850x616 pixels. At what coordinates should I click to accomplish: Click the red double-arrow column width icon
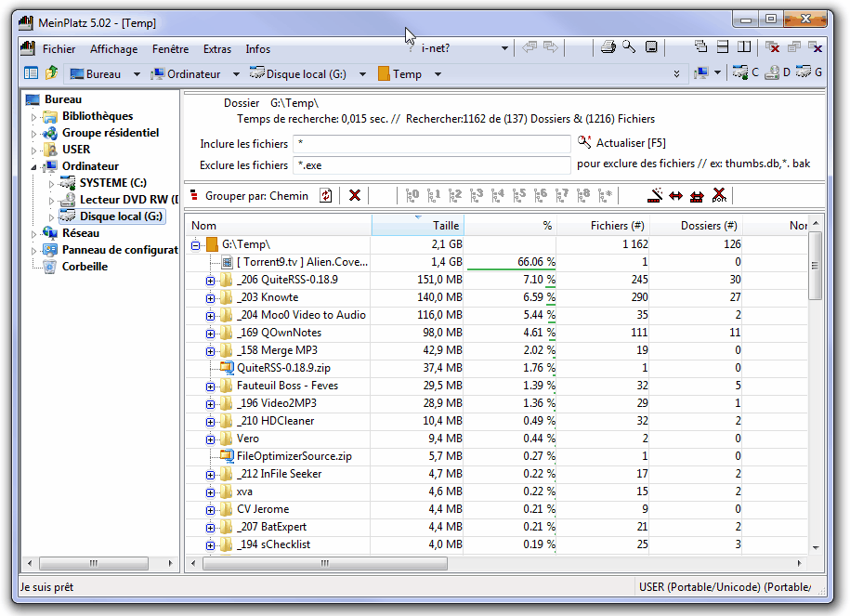(x=675, y=196)
